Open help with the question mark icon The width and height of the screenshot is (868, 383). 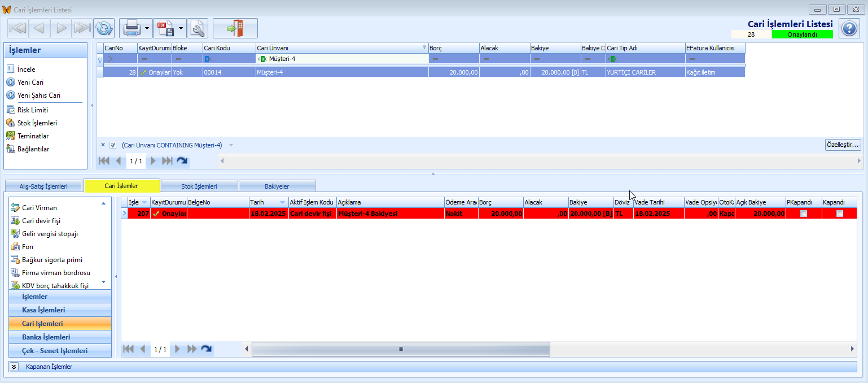point(849,28)
